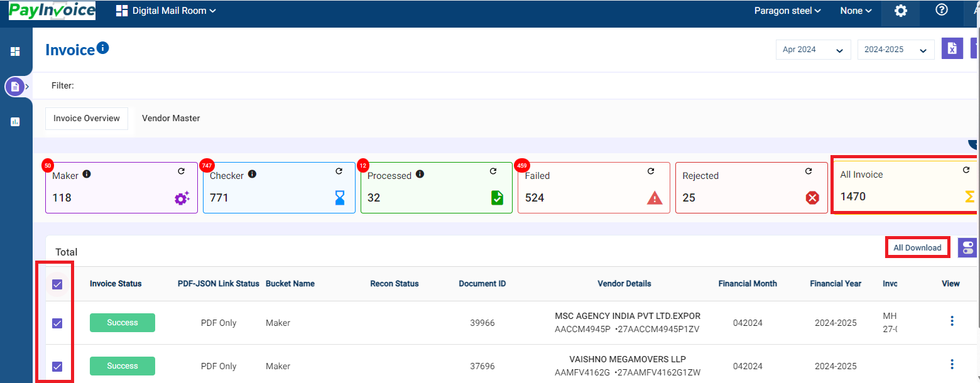The width and height of the screenshot is (980, 383).
Task: Click the red 747 badge on Checker
Action: click(x=207, y=166)
